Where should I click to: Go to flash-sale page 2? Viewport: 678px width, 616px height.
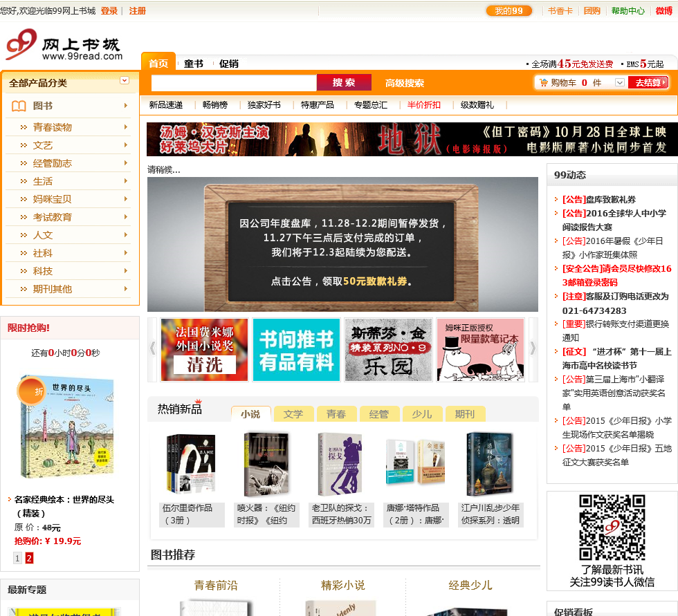click(29, 558)
